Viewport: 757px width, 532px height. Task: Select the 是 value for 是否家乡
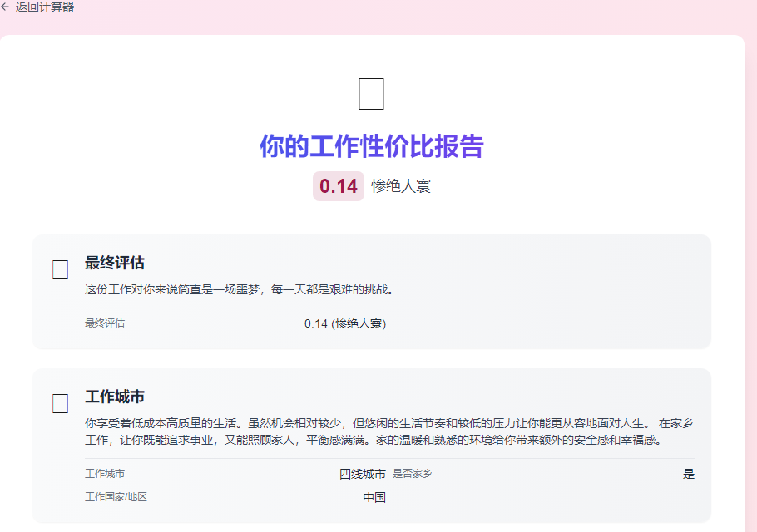689,473
